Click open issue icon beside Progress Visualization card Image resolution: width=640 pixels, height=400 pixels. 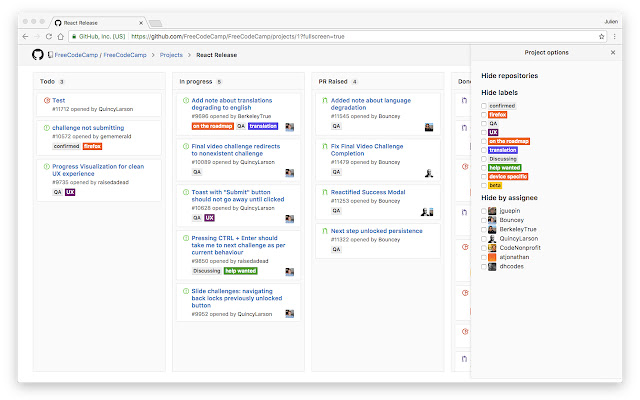[47, 167]
